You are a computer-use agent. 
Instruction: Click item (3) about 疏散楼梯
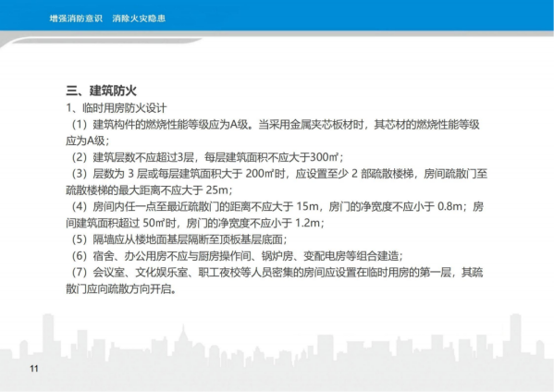(279, 174)
